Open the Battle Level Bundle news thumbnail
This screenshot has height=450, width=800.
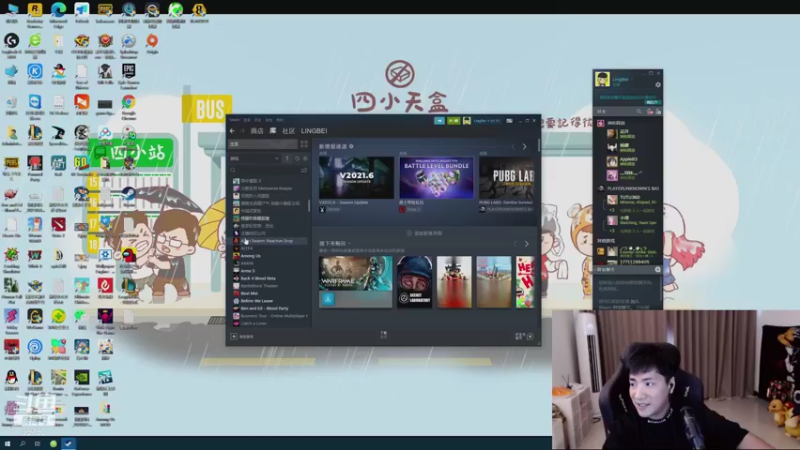[436, 178]
